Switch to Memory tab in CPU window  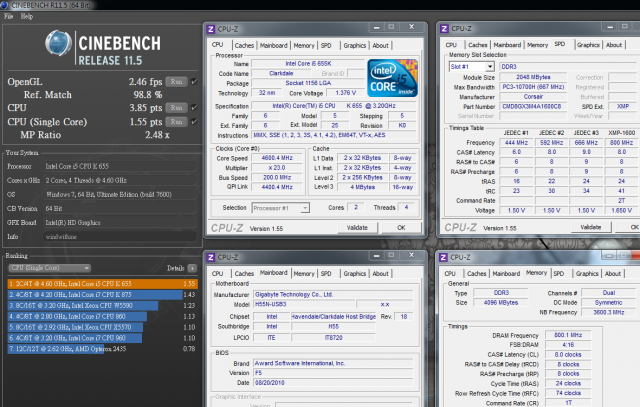pos(304,45)
